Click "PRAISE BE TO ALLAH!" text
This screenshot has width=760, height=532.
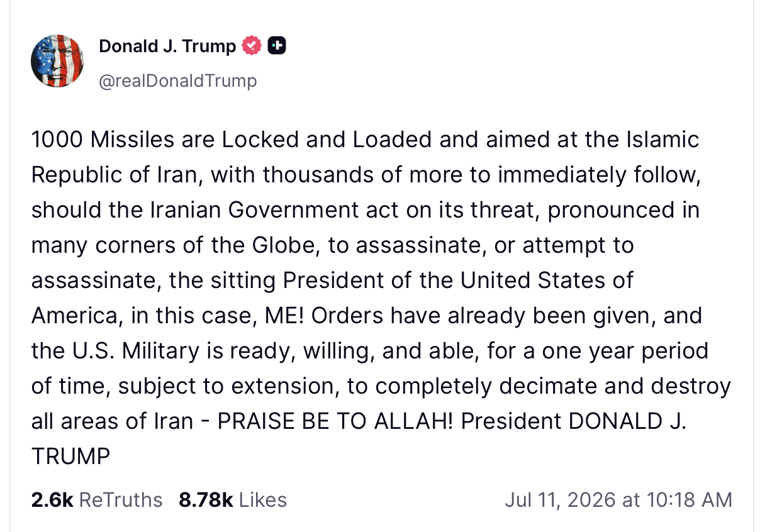tap(335, 420)
